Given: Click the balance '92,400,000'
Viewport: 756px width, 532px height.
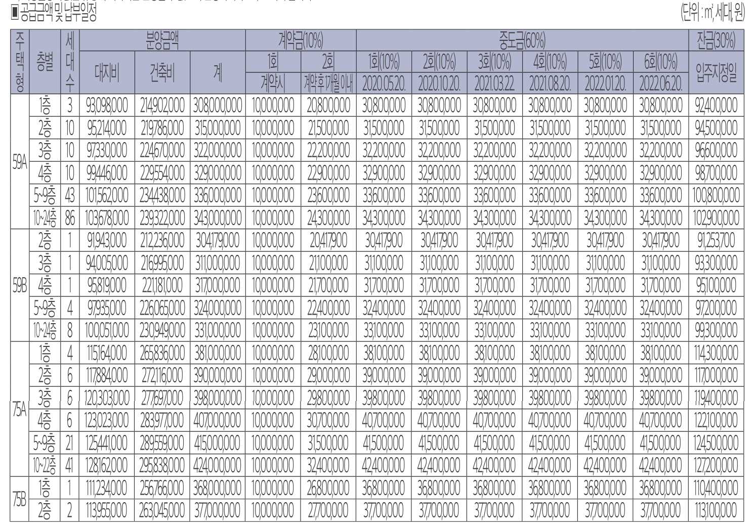Looking at the screenshot, I should [x=716, y=106].
